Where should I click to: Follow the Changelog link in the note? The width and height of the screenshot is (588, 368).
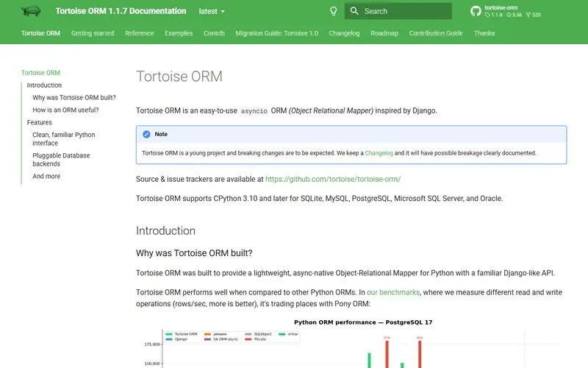pyautogui.click(x=379, y=153)
